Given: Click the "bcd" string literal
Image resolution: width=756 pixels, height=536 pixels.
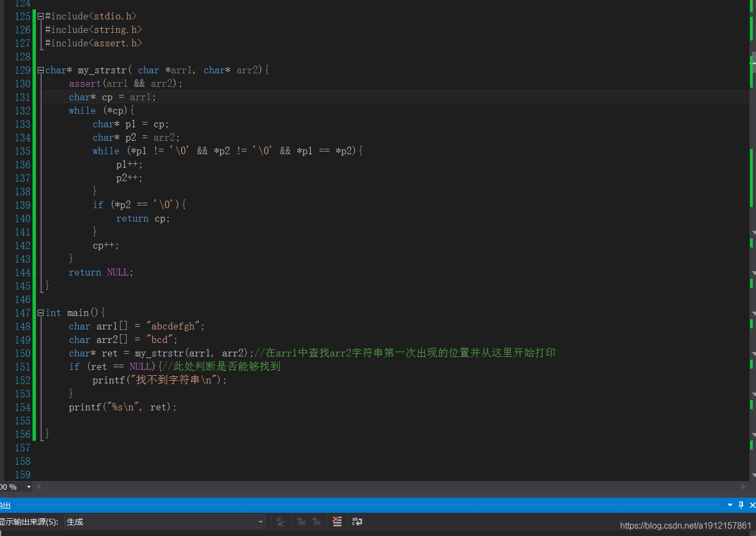Looking at the screenshot, I should click(x=159, y=340).
